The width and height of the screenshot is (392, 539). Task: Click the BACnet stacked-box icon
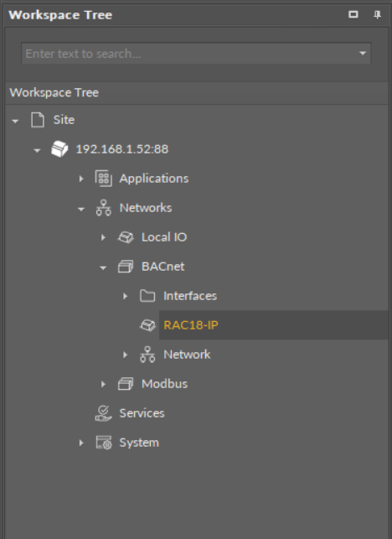[x=126, y=267]
